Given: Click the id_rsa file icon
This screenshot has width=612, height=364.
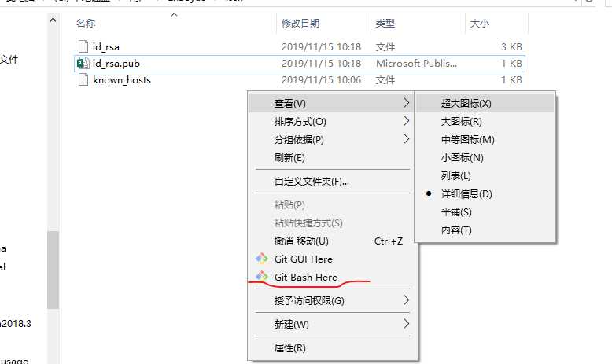Looking at the screenshot, I should pyautogui.click(x=83, y=46).
